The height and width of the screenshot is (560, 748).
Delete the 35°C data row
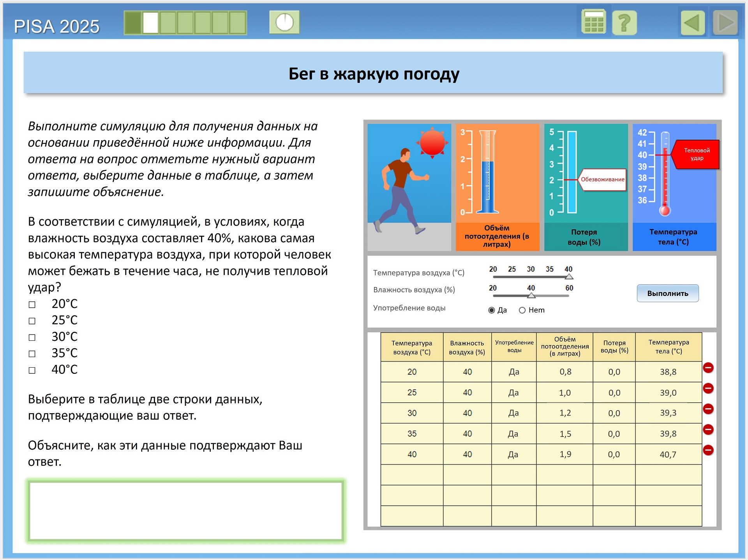click(708, 429)
